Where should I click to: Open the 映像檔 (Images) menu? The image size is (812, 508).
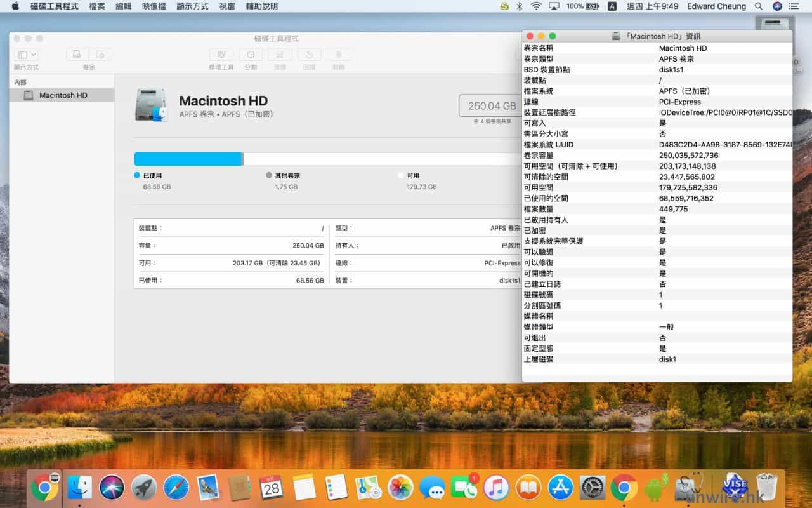(x=154, y=6)
